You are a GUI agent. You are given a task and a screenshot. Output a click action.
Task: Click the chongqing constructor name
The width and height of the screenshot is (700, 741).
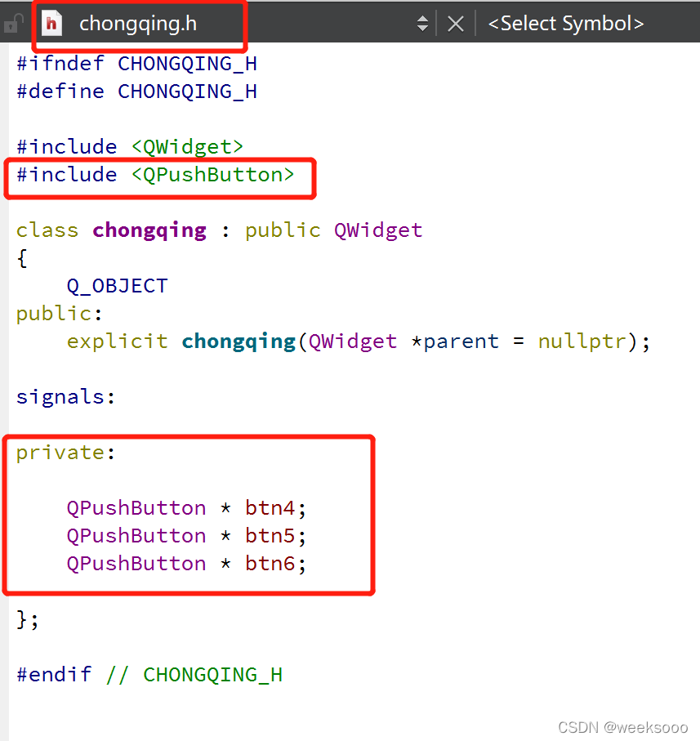(239, 341)
